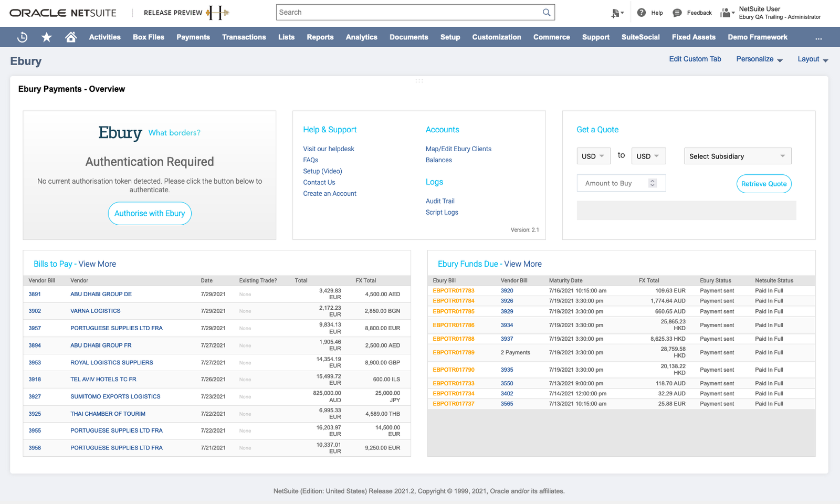Click the 2 Payments cell

[x=515, y=352]
